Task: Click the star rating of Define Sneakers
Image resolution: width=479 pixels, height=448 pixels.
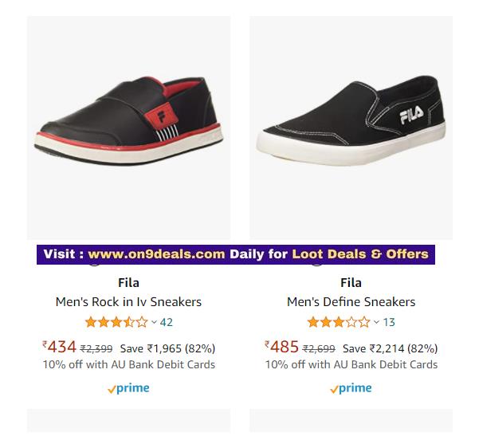Action: point(339,323)
